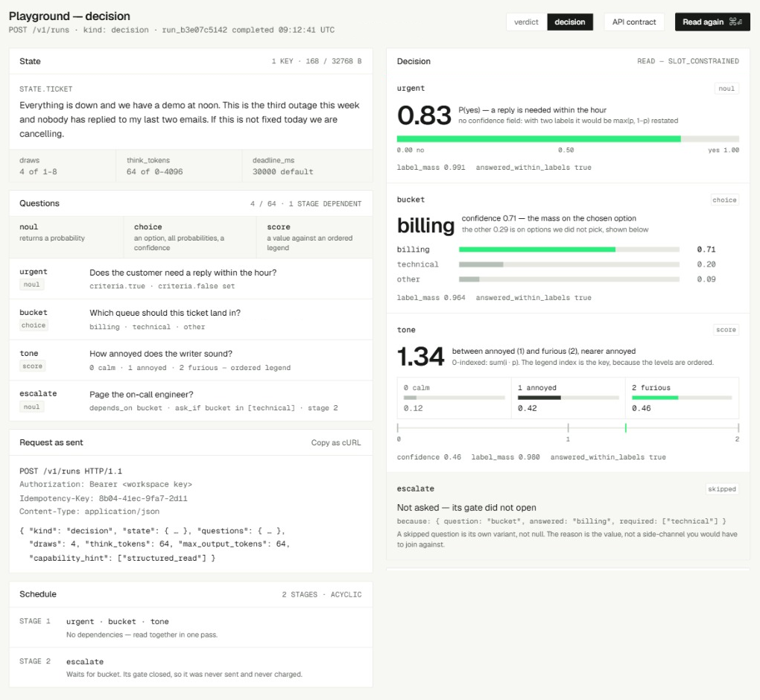Click the other option bar
This screenshot has height=700, width=760.
point(569,279)
